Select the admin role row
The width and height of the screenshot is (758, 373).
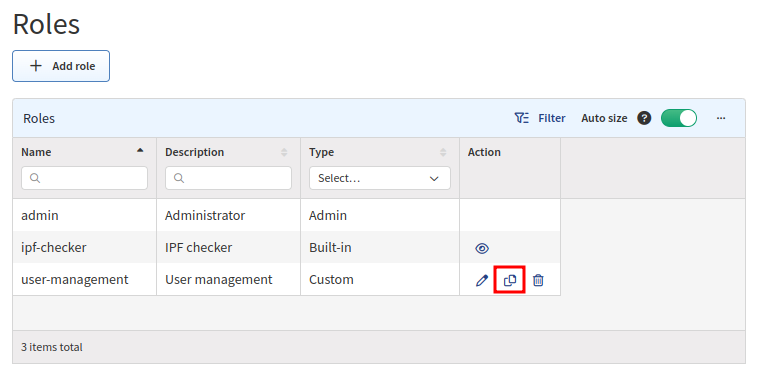coord(287,215)
